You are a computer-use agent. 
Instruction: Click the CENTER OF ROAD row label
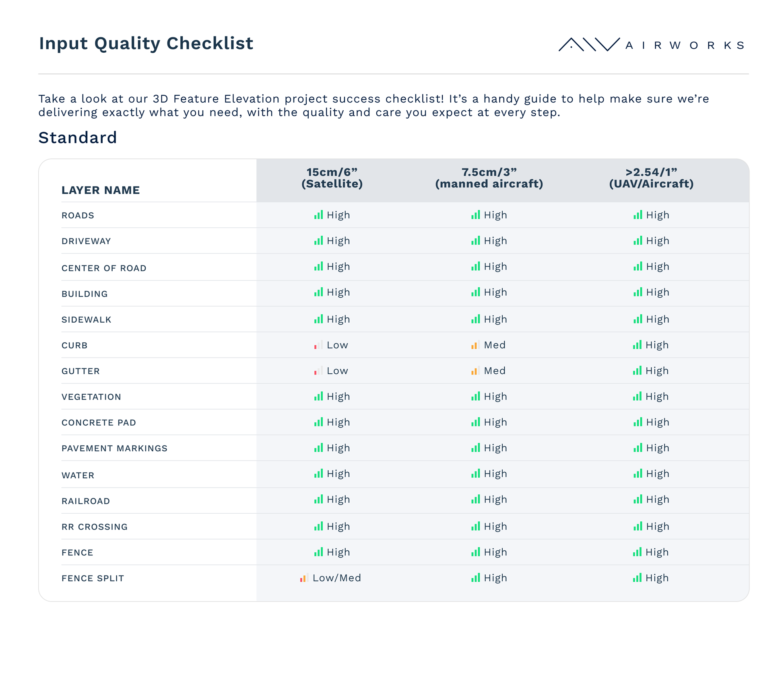pos(104,268)
